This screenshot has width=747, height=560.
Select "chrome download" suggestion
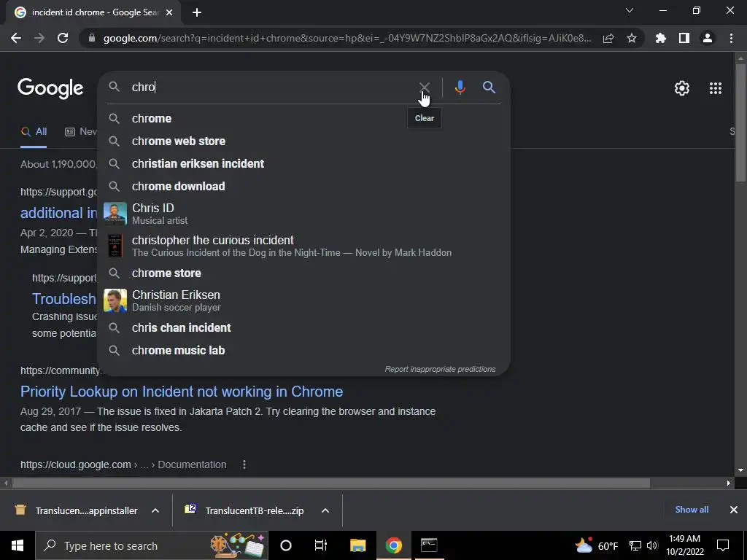point(304,186)
